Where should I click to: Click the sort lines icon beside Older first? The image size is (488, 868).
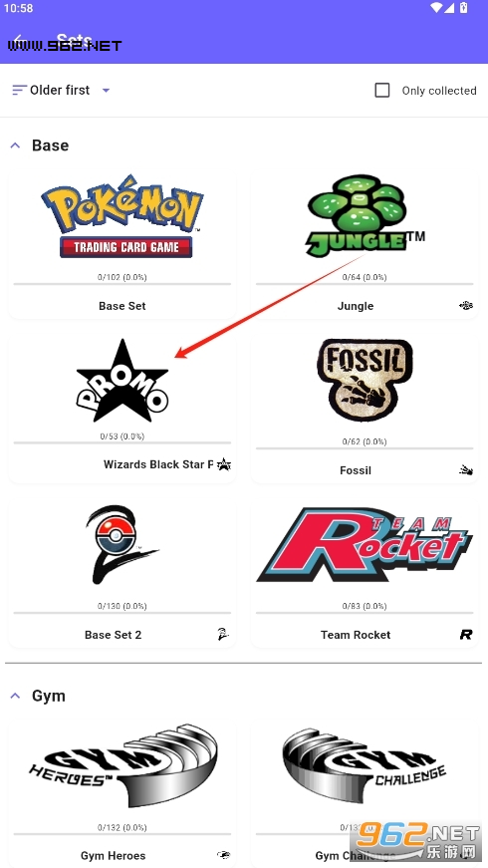19,90
